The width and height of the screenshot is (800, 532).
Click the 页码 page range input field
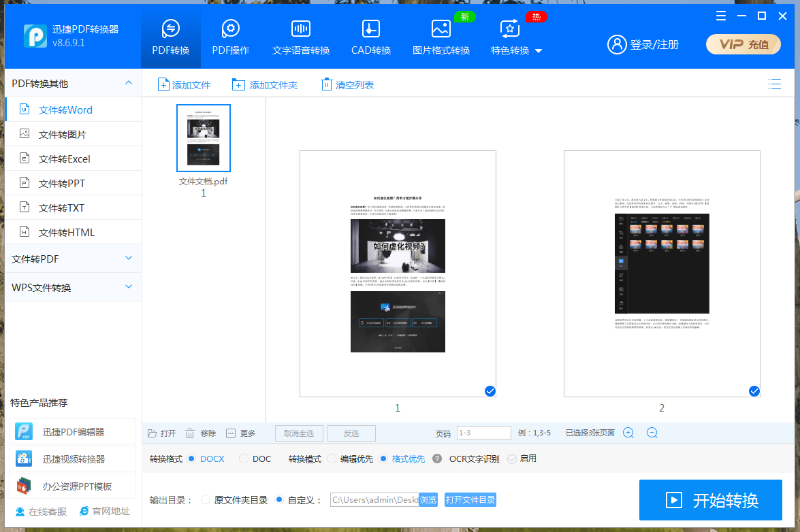click(x=483, y=432)
